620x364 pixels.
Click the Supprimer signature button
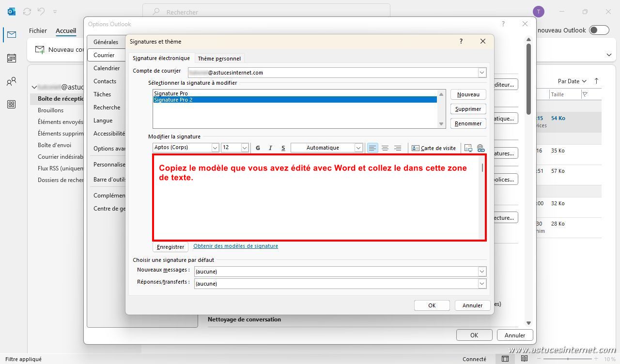pos(468,109)
